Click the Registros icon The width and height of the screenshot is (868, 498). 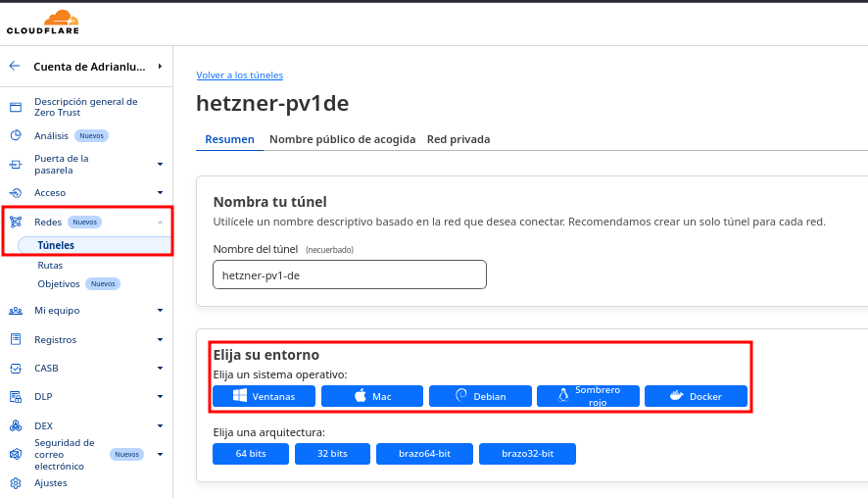click(x=16, y=339)
